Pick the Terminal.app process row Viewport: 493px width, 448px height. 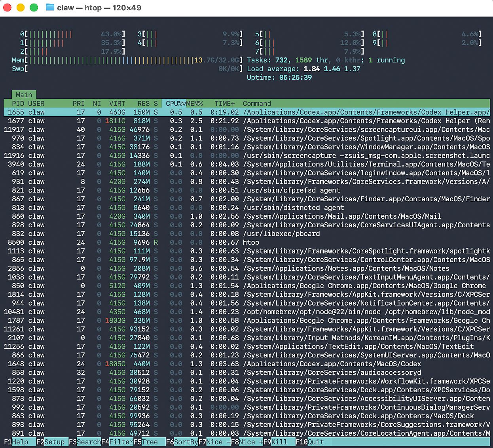pyautogui.click(x=247, y=164)
